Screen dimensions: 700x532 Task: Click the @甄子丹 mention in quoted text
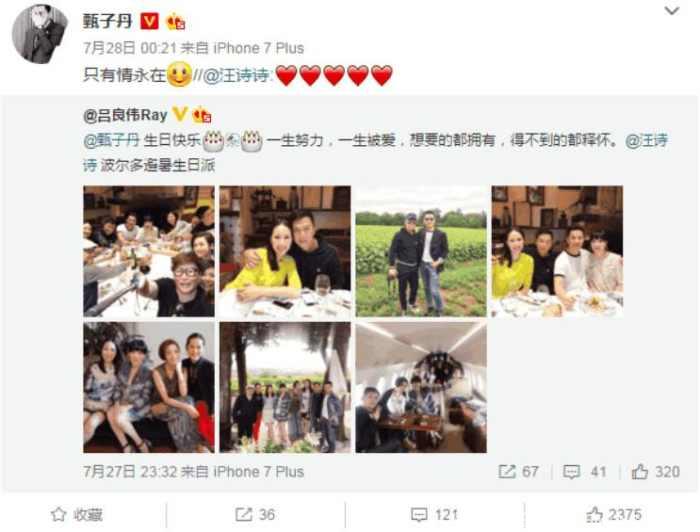(112, 140)
